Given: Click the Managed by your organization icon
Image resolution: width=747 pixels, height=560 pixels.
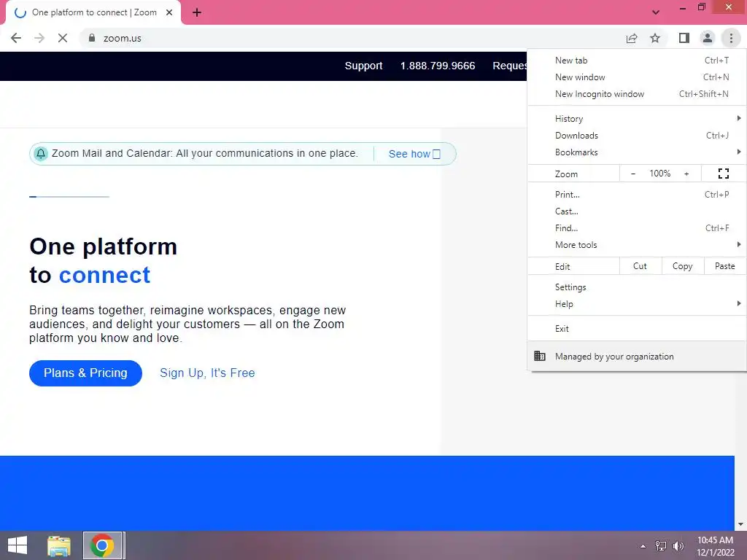Looking at the screenshot, I should [540, 356].
